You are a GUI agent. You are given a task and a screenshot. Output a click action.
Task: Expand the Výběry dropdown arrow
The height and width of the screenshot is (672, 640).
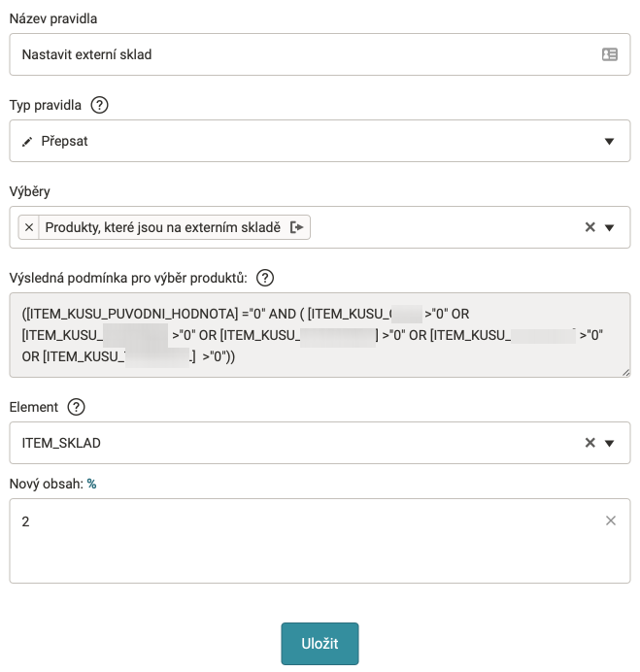[610, 227]
